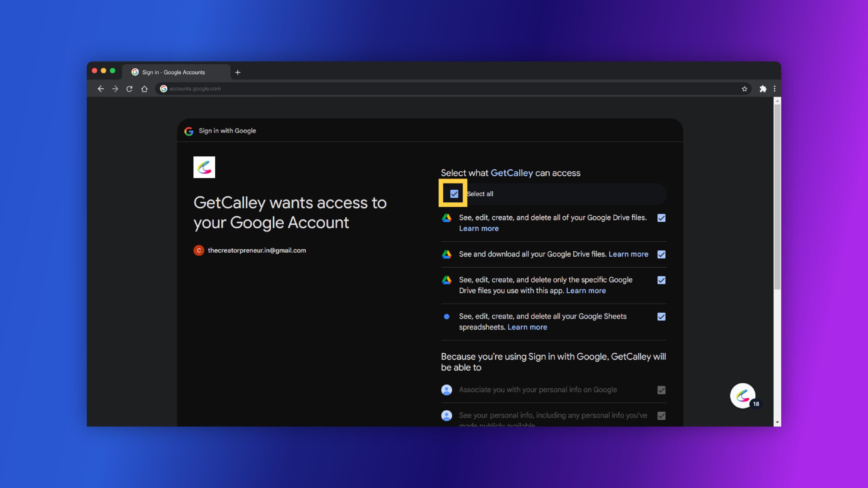The width and height of the screenshot is (868, 488).
Task: Click the Google logo in the address bar
Action: [163, 89]
